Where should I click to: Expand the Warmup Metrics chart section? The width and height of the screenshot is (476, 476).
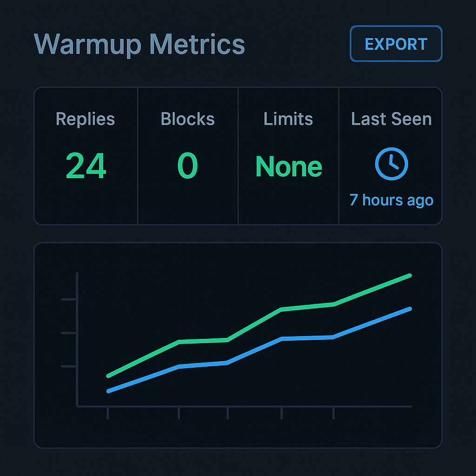pyautogui.click(x=238, y=344)
